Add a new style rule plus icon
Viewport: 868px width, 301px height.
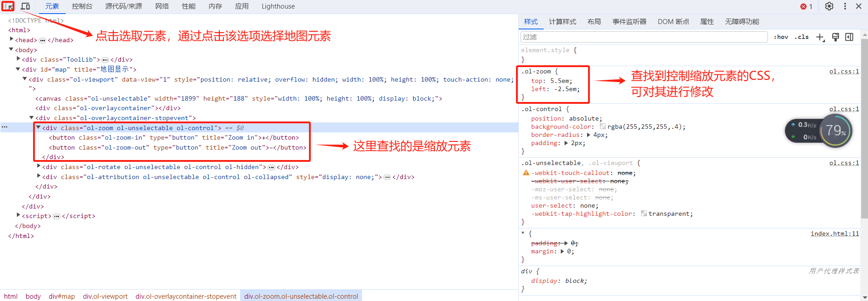point(820,37)
